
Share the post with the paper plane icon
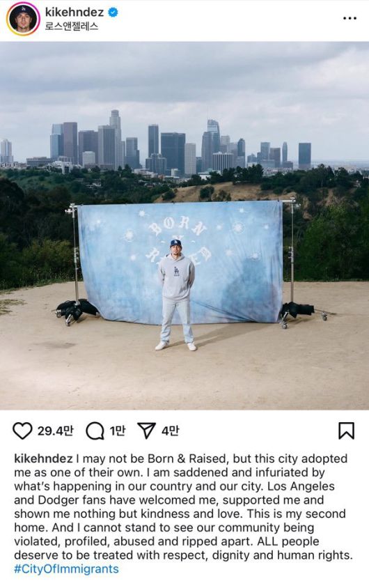pos(146,431)
